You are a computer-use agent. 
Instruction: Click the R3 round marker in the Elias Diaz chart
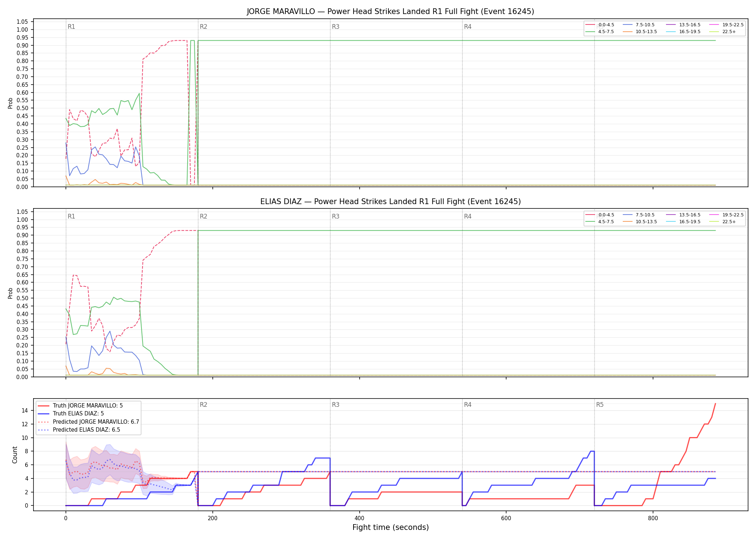[x=336, y=216]
